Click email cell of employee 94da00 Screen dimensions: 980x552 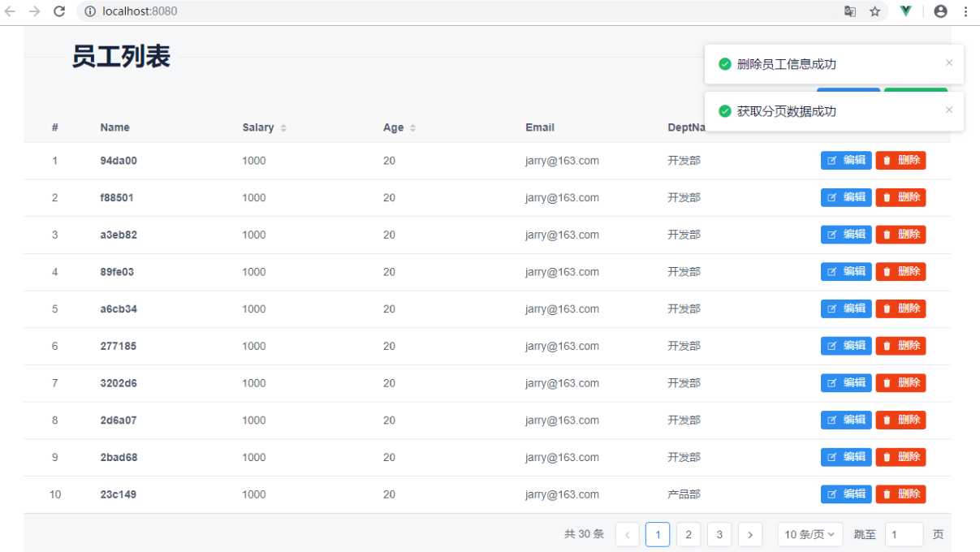point(562,161)
